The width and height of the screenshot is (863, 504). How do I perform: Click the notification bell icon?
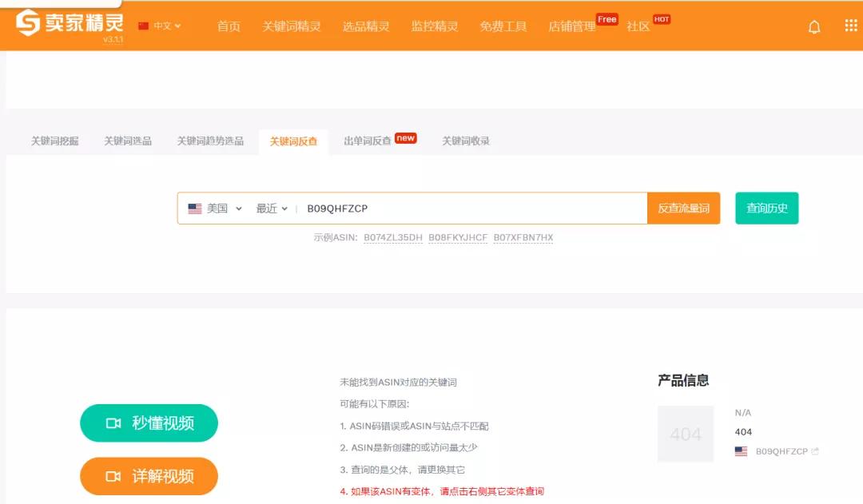814,26
